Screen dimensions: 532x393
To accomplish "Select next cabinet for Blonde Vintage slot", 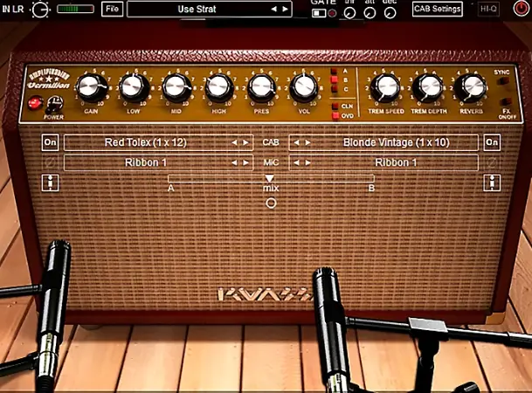I will point(307,142).
